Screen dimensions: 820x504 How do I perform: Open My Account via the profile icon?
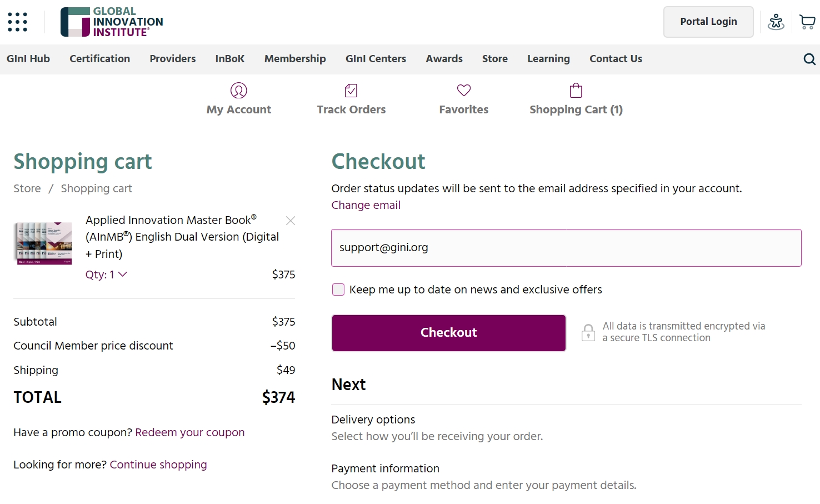[x=239, y=91]
